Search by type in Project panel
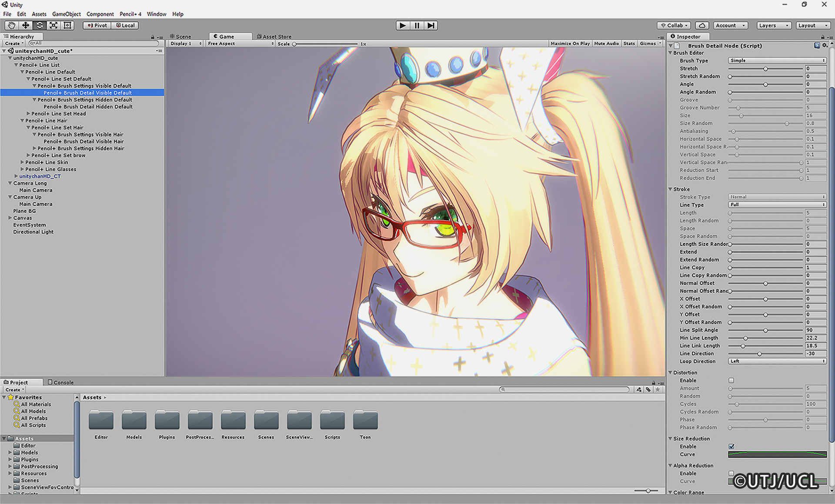The height and width of the screenshot is (504, 835). (639, 389)
